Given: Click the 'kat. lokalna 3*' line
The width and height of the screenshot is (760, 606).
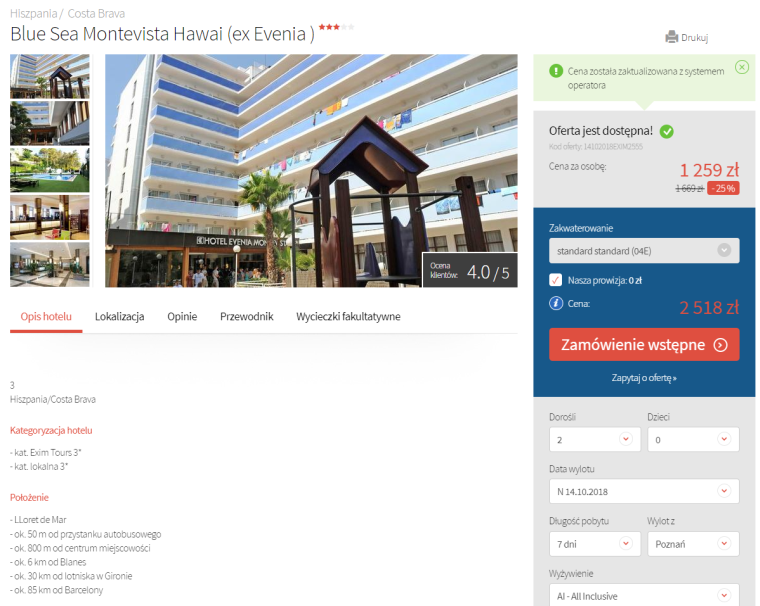Looking at the screenshot, I should pyautogui.click(x=39, y=466).
